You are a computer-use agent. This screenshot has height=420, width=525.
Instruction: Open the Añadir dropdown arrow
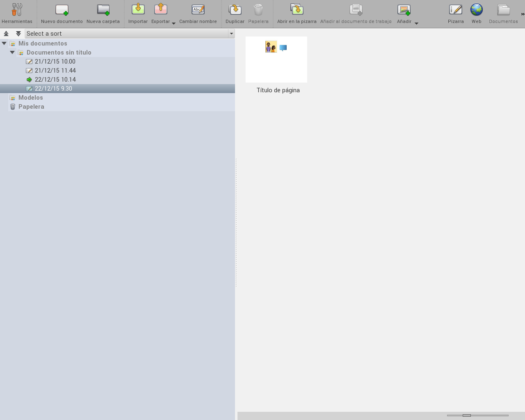point(416,23)
